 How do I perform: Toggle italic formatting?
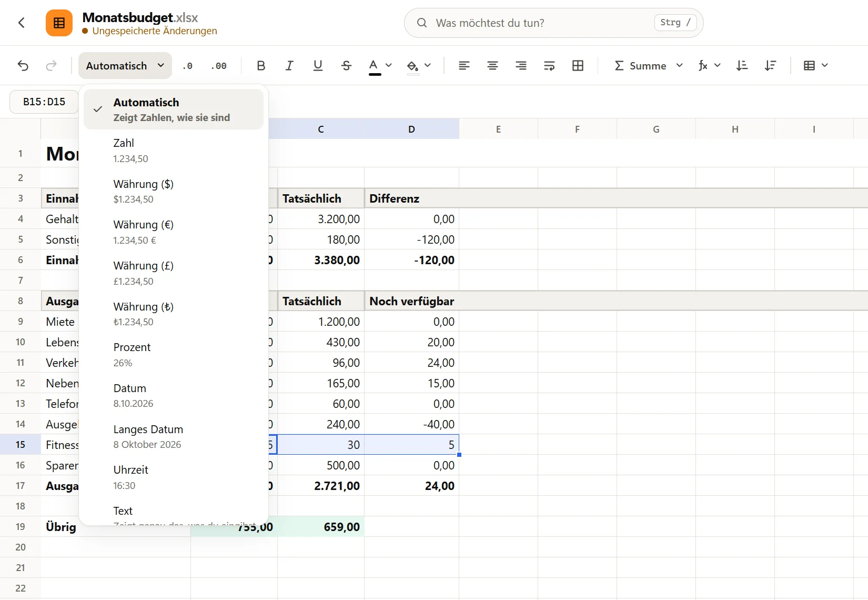289,66
